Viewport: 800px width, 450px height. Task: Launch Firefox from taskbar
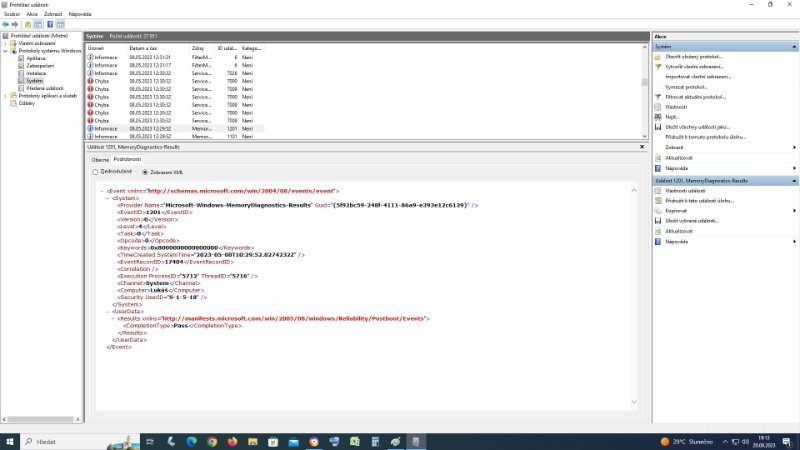(x=232, y=442)
